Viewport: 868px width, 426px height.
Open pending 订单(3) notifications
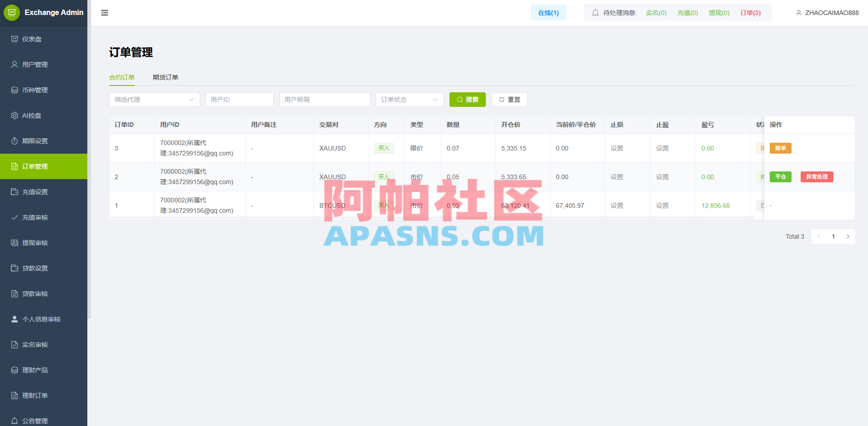[x=750, y=13]
